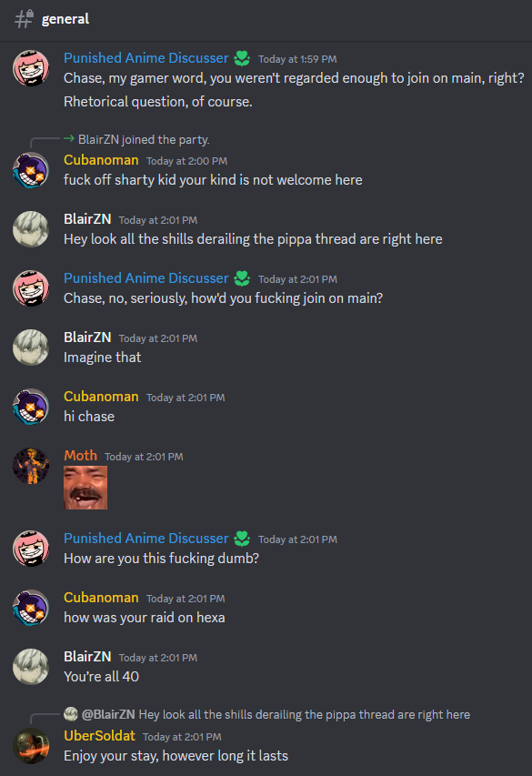532x776 pixels.
Task: Click UberSoldat's avatar at the bottom
Action: pyautogui.click(x=31, y=746)
